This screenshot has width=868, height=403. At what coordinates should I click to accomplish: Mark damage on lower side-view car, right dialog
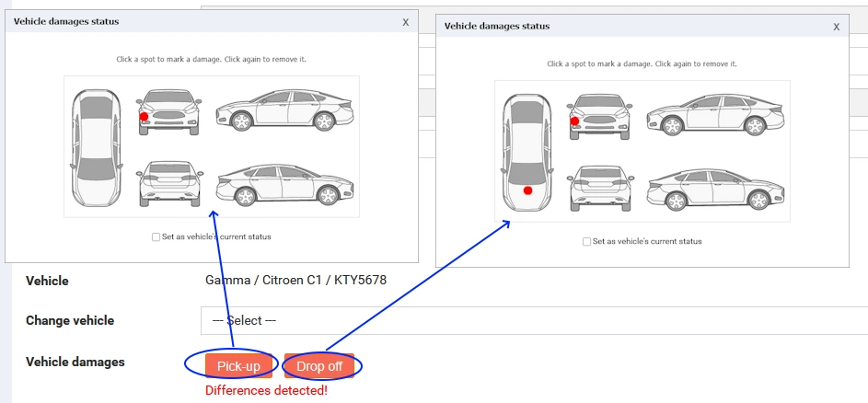point(716,190)
